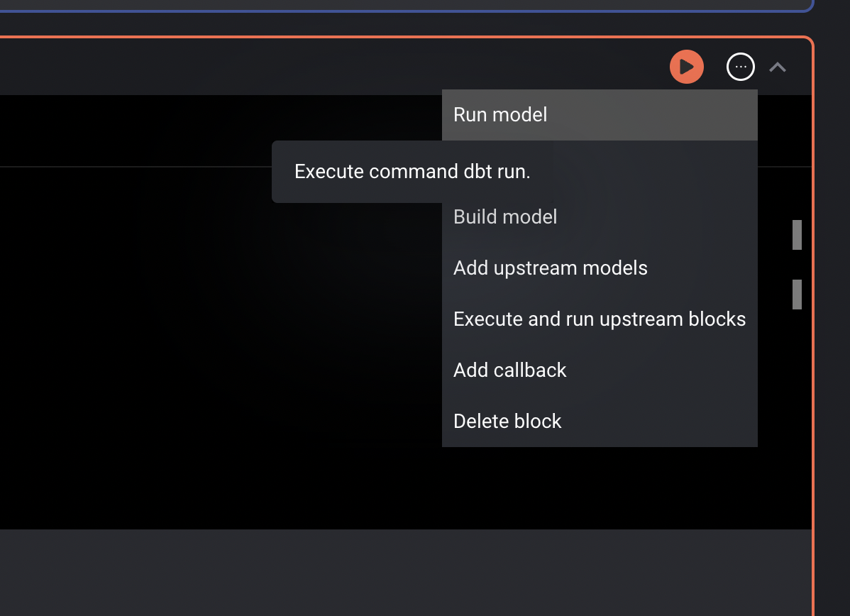Click the block header bar left of play button
Image resolution: width=850 pixels, height=616 pixels.
325,67
